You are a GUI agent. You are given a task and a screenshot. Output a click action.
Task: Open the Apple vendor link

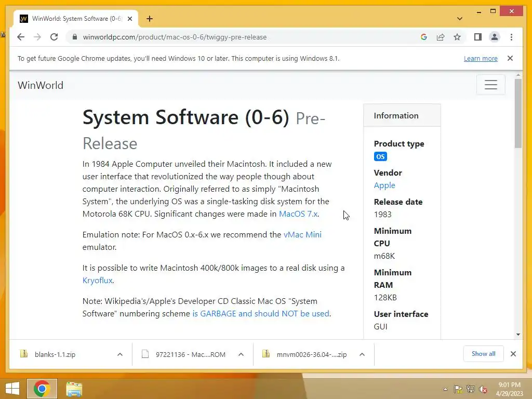[x=384, y=185]
